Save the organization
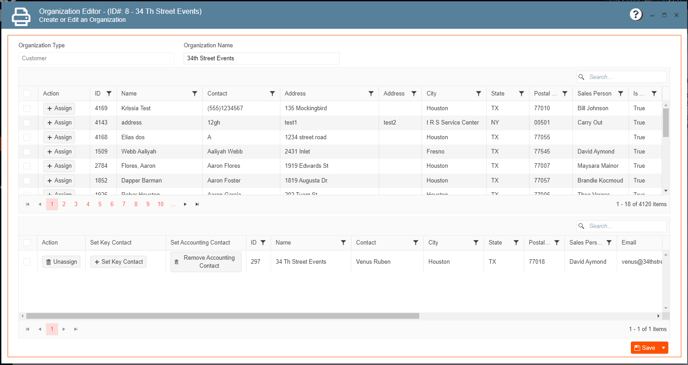 [645, 348]
